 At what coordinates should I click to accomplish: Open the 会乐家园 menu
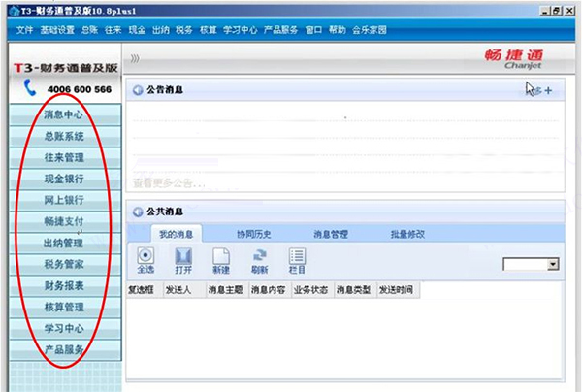click(x=370, y=30)
